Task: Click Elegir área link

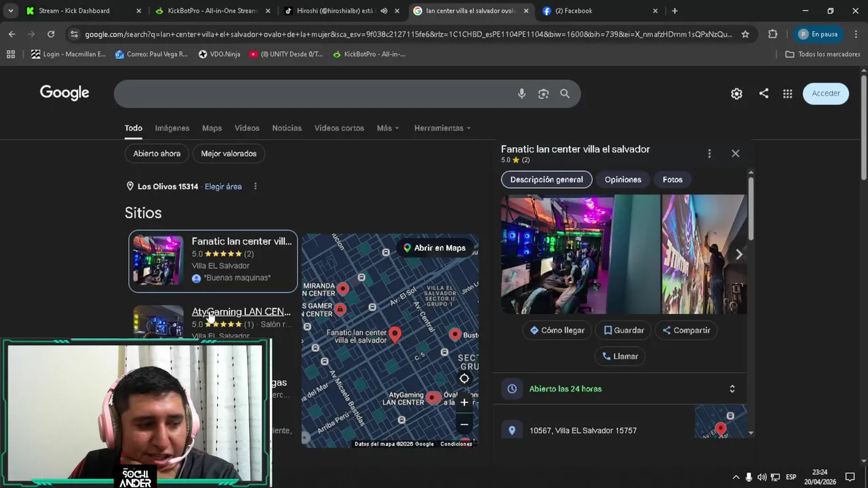Action: (x=223, y=186)
